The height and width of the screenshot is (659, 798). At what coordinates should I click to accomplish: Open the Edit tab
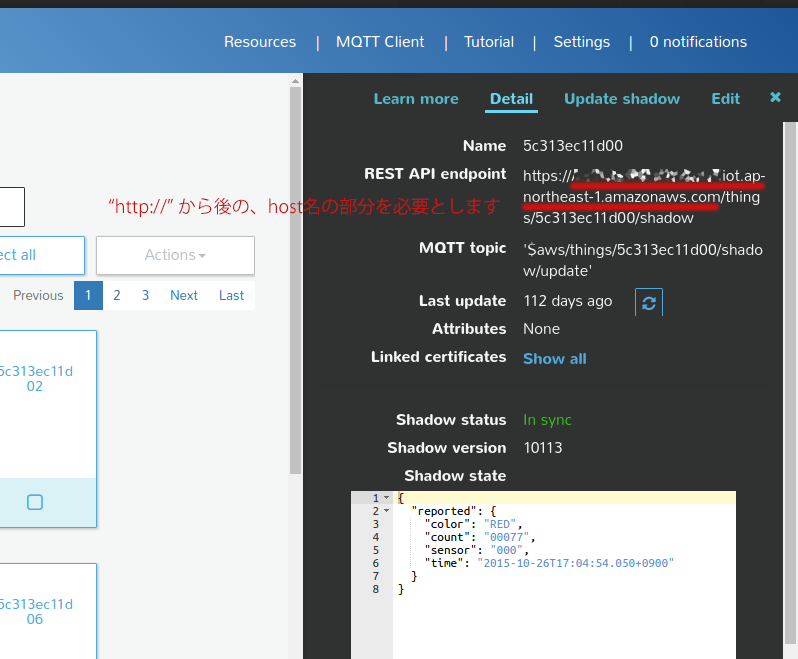pyautogui.click(x=725, y=99)
